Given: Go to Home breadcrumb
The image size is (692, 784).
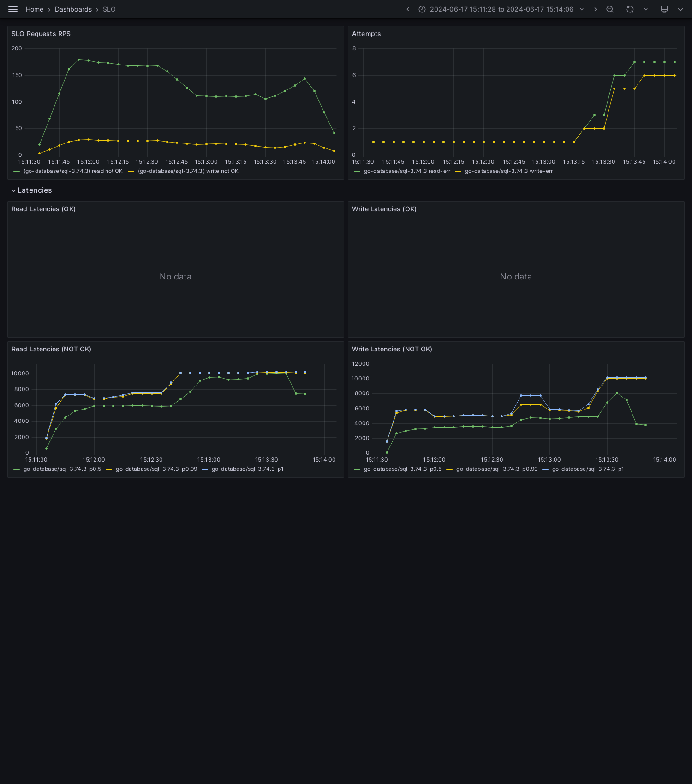Looking at the screenshot, I should (x=35, y=9).
